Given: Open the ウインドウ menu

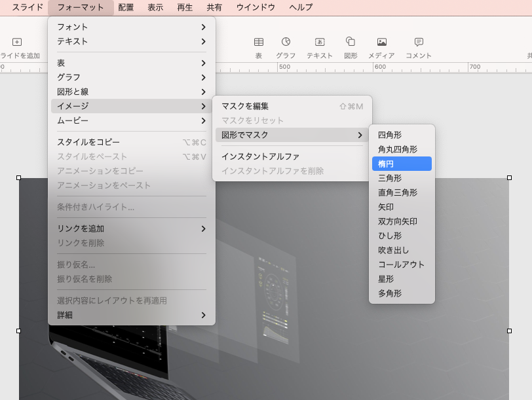Looking at the screenshot, I should coord(256,7).
